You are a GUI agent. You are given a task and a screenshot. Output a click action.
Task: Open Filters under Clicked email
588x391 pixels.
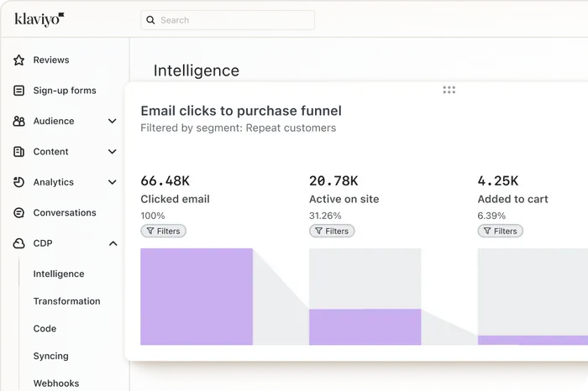click(163, 231)
